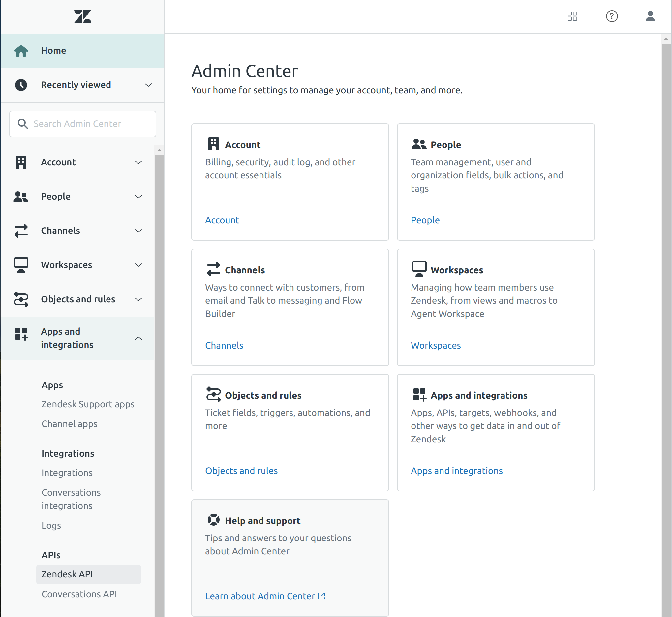Viewport: 672px width, 617px height.
Task: Click the building icon on Account card
Action: point(214,144)
